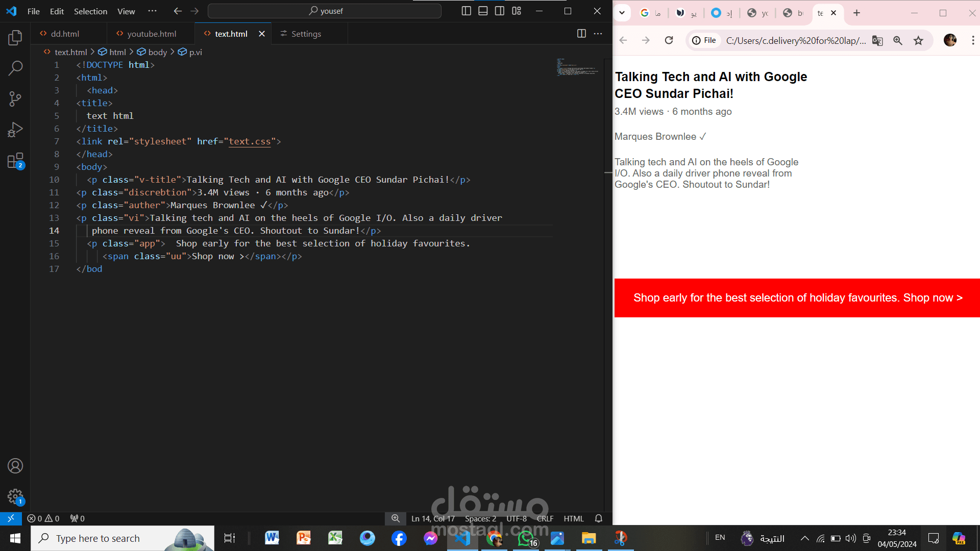Click the Ln 14, Col 17 cursor position
Image resolution: width=980 pixels, height=551 pixels.
point(433,518)
